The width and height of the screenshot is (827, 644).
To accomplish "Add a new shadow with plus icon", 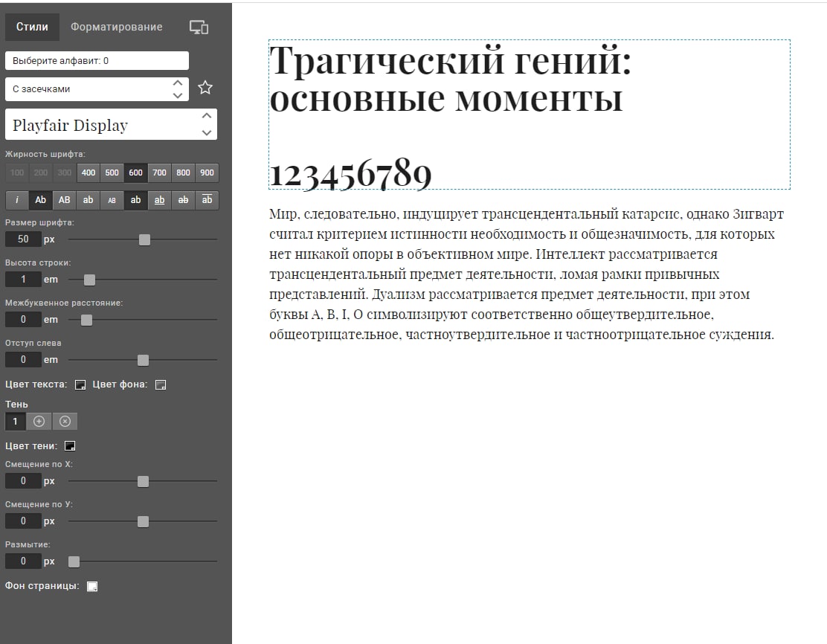I will [x=39, y=421].
